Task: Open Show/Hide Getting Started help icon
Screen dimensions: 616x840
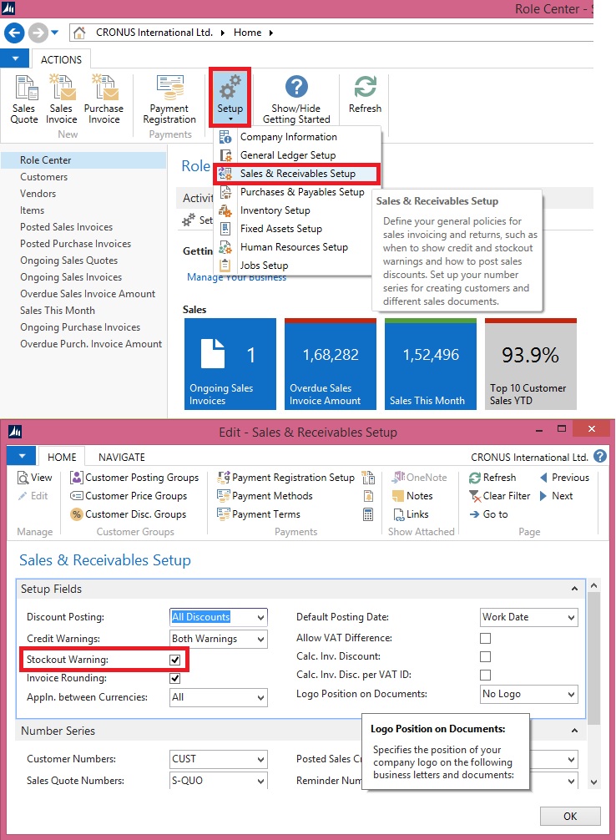Action: (296, 89)
